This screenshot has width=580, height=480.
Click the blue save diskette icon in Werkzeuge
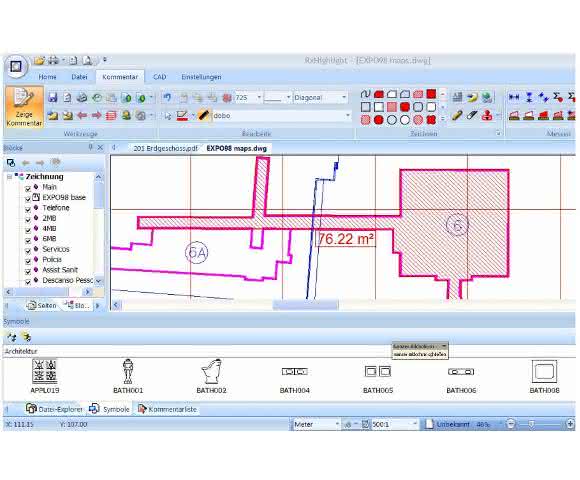click(x=53, y=97)
